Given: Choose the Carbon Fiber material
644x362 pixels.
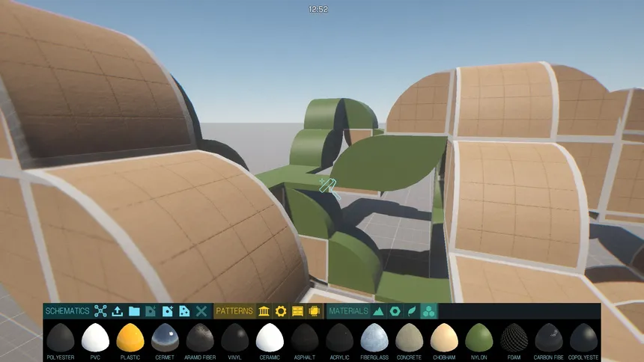Looking at the screenshot, I should [x=549, y=337].
